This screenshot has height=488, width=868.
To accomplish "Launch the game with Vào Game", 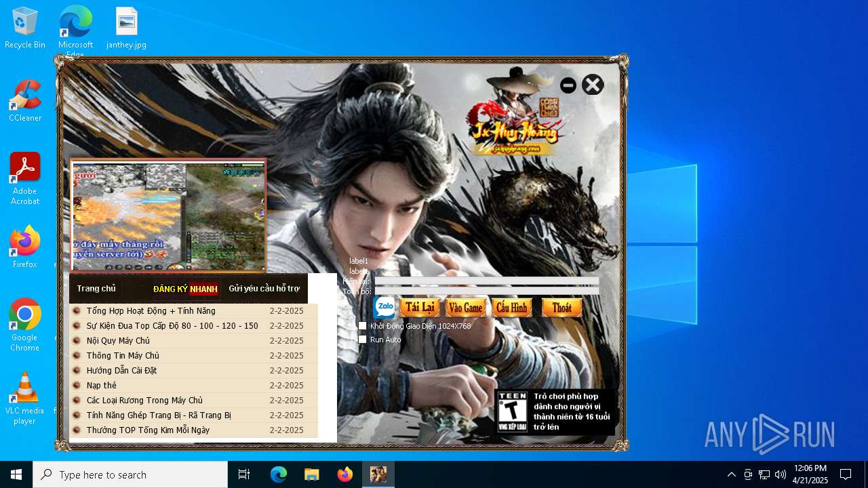I will tap(466, 307).
